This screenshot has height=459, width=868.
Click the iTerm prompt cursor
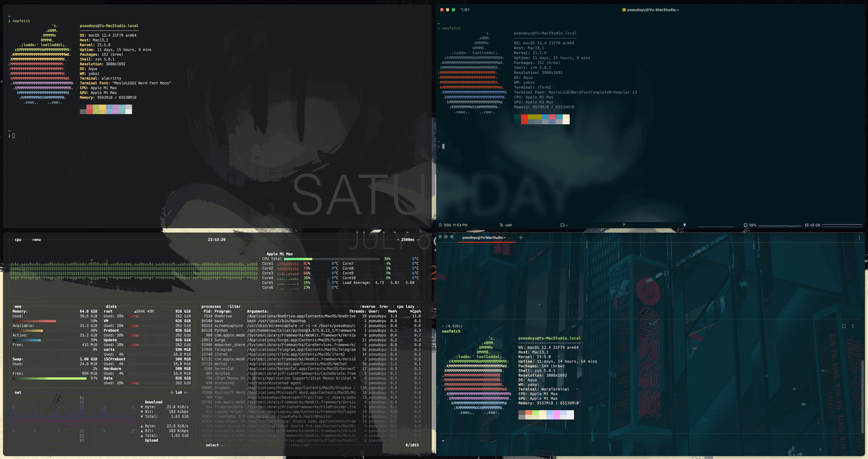tap(444, 146)
